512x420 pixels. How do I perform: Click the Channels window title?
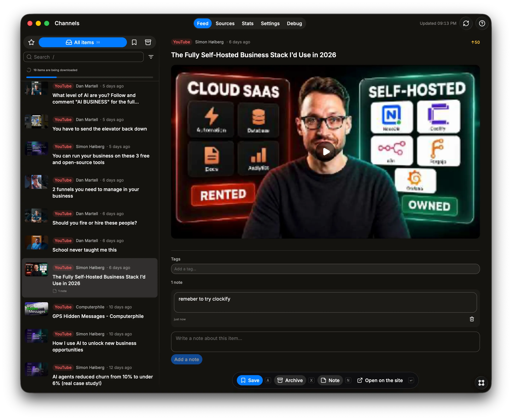tap(67, 23)
